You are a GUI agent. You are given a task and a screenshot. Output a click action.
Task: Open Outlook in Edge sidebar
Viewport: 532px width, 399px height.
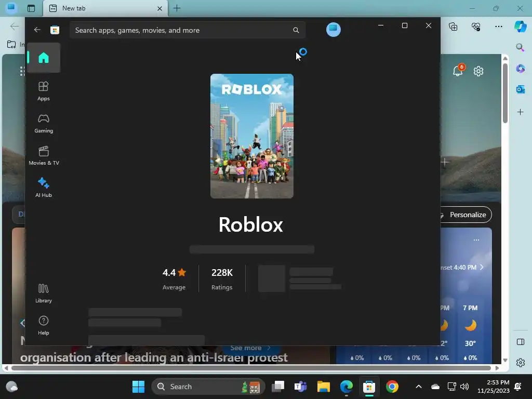click(x=520, y=89)
